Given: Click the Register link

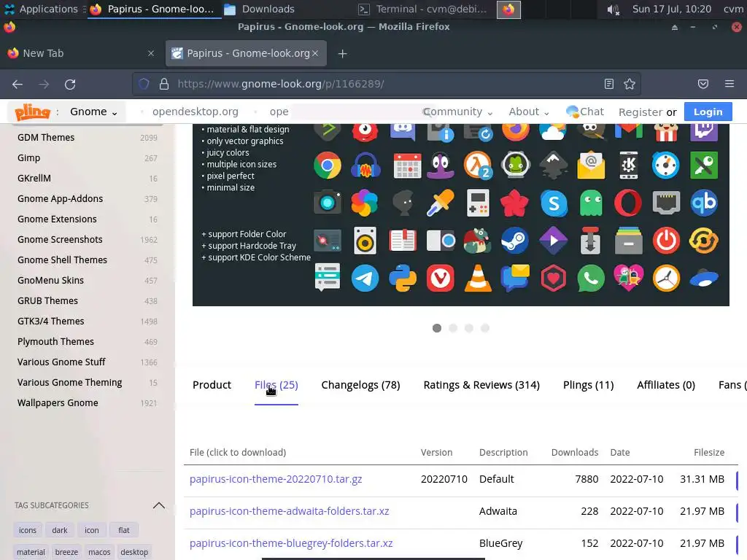Looking at the screenshot, I should click(x=640, y=112).
